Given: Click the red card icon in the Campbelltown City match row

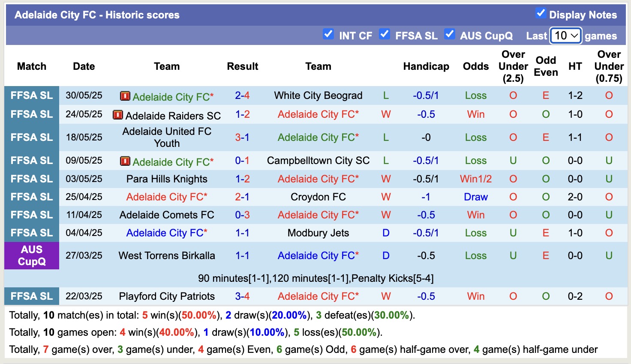Looking at the screenshot, I should point(125,161).
